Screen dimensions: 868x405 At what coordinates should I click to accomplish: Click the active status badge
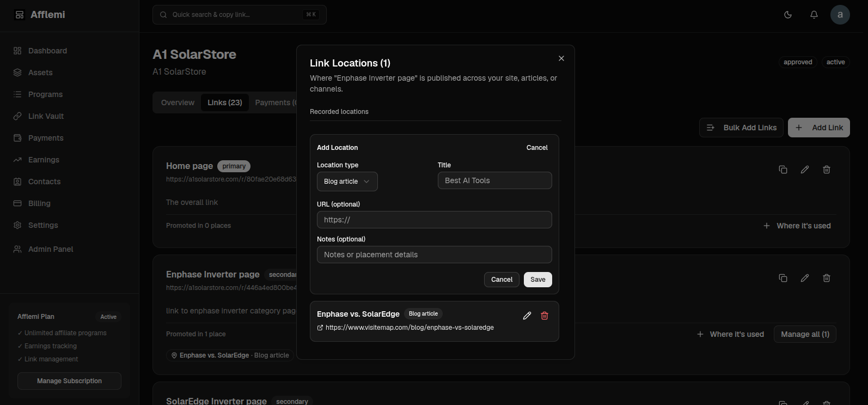835,62
